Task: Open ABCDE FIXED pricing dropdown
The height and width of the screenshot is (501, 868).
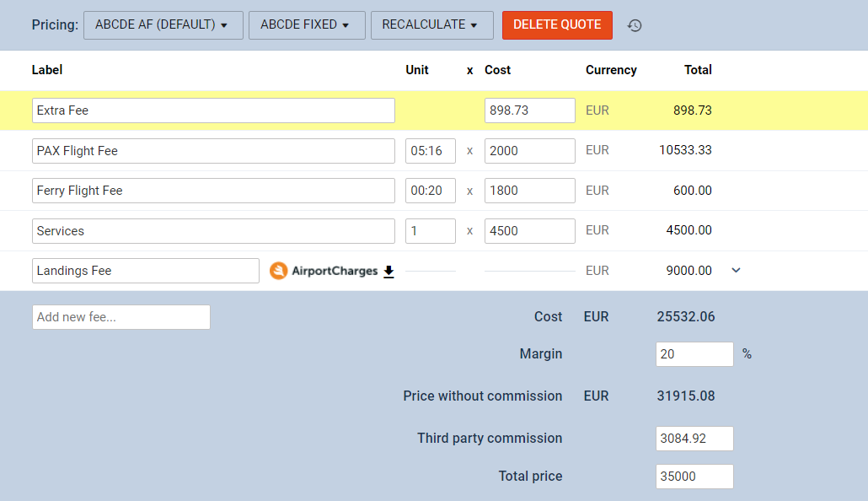Action: click(307, 25)
